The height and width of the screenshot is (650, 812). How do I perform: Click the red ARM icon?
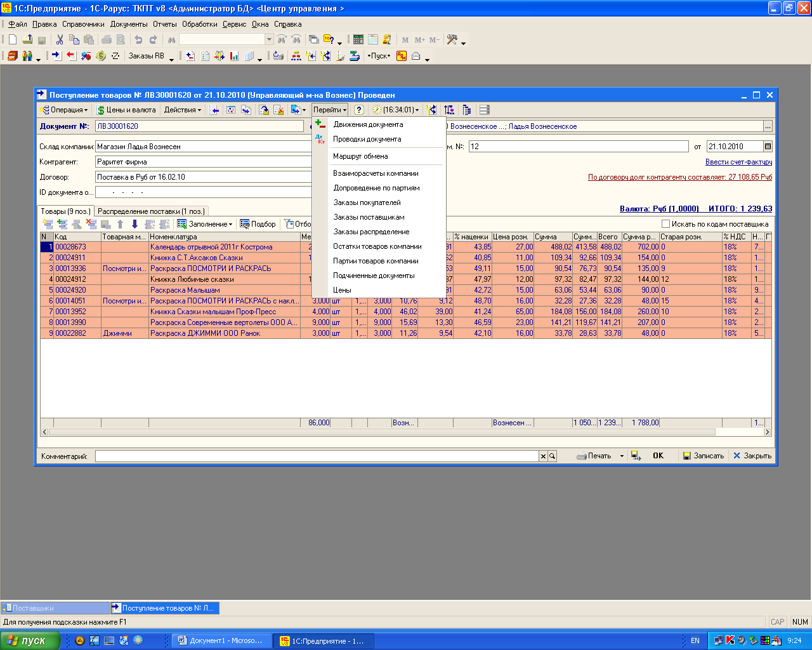pos(402,56)
